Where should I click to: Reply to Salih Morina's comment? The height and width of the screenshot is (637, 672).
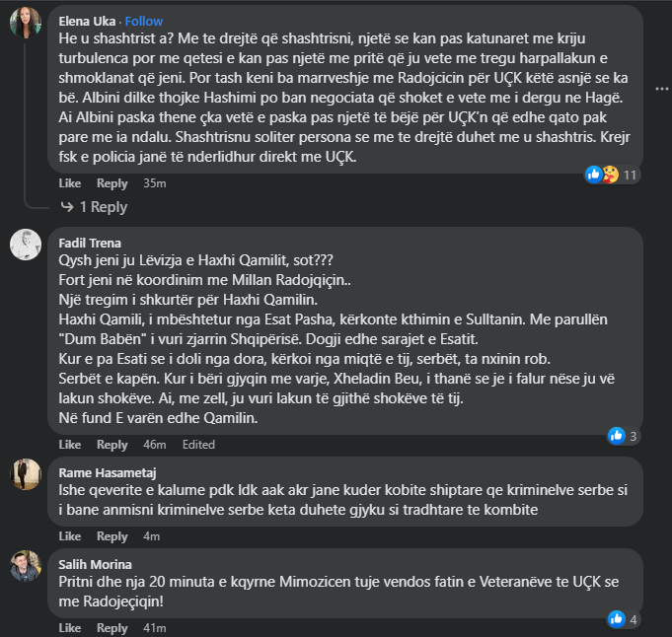tap(112, 628)
